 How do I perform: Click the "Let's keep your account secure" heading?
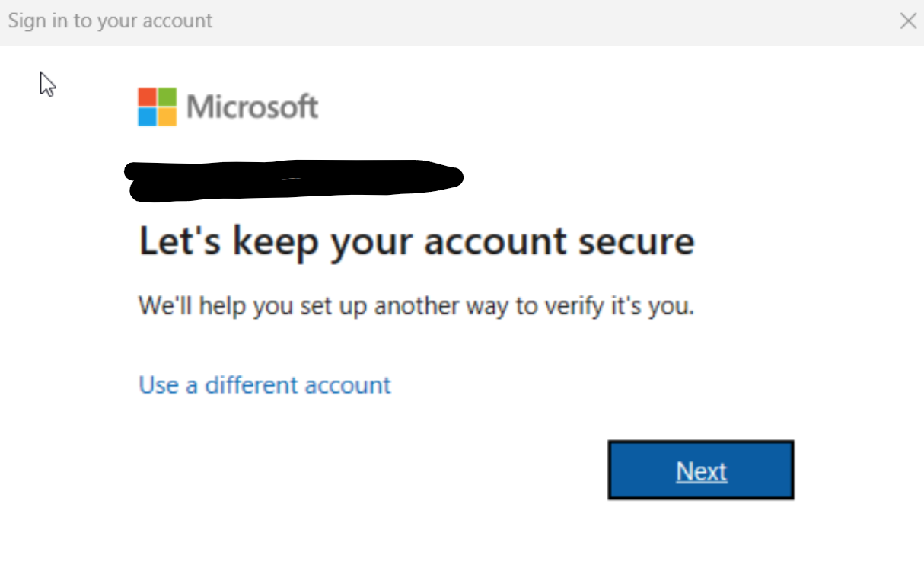point(416,241)
